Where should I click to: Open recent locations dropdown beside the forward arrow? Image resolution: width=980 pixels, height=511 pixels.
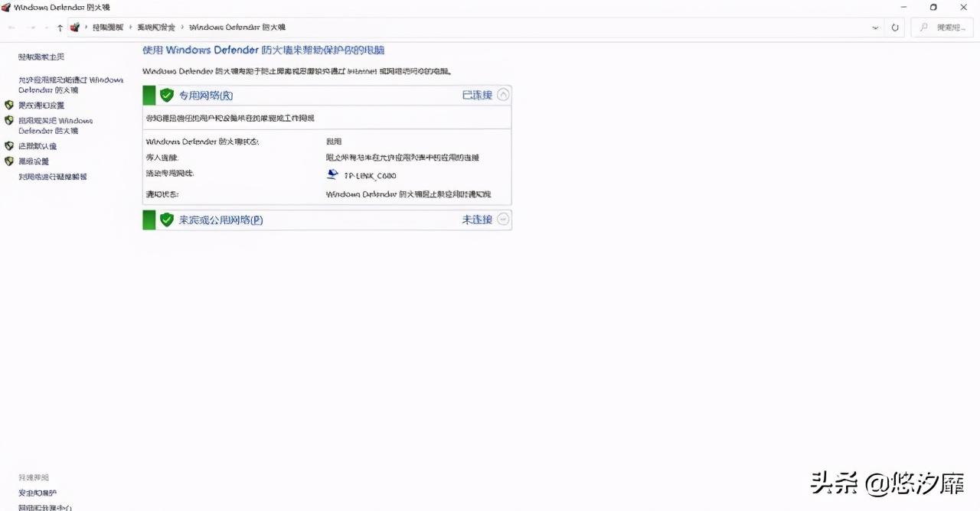click(x=47, y=28)
